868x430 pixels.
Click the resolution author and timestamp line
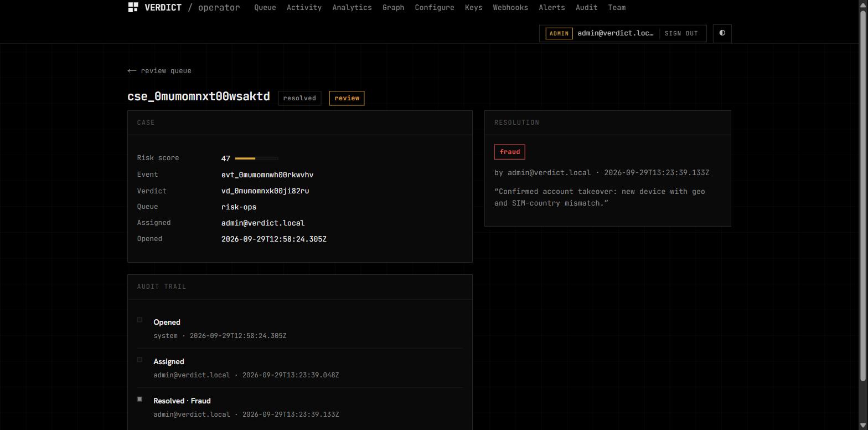(x=602, y=173)
